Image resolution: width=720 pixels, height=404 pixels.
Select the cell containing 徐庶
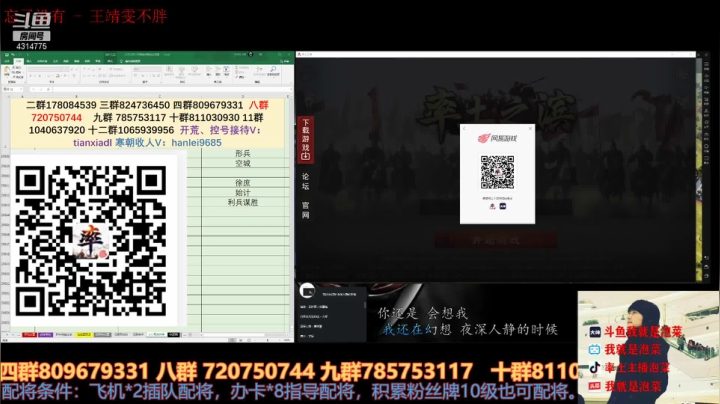click(242, 183)
